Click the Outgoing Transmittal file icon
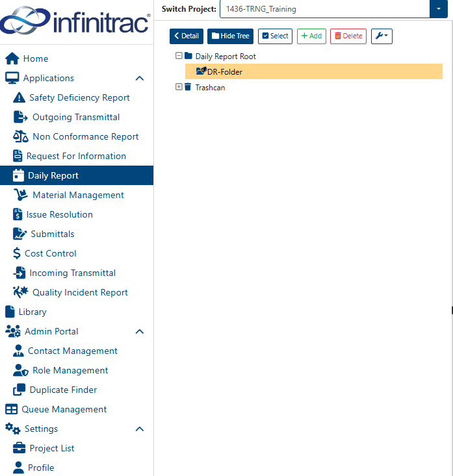453x476 pixels. coord(20,117)
